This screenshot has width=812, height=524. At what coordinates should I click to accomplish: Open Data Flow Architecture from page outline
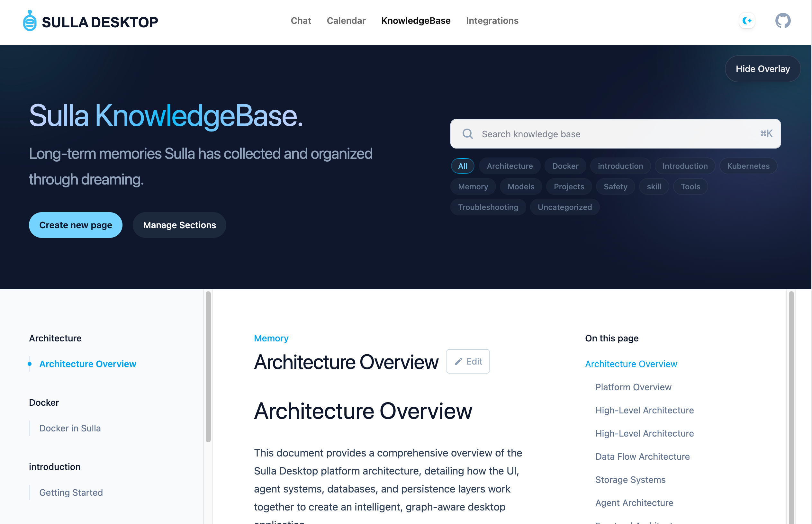[642, 456]
